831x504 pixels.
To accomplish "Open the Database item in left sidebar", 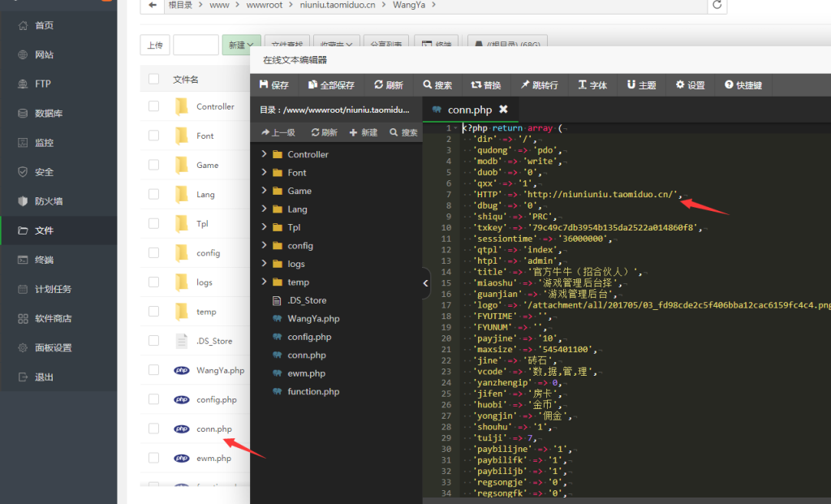I will point(48,114).
